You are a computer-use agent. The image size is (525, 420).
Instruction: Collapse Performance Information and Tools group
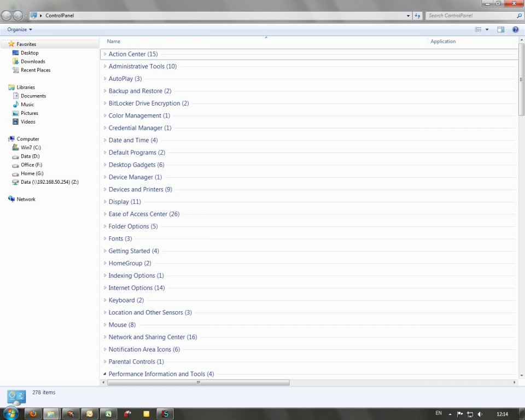point(105,374)
